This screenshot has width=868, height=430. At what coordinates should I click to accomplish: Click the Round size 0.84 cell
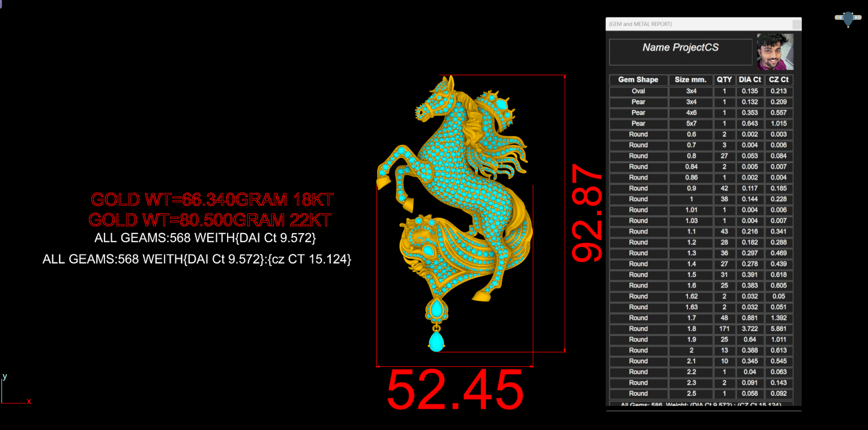pos(691,167)
